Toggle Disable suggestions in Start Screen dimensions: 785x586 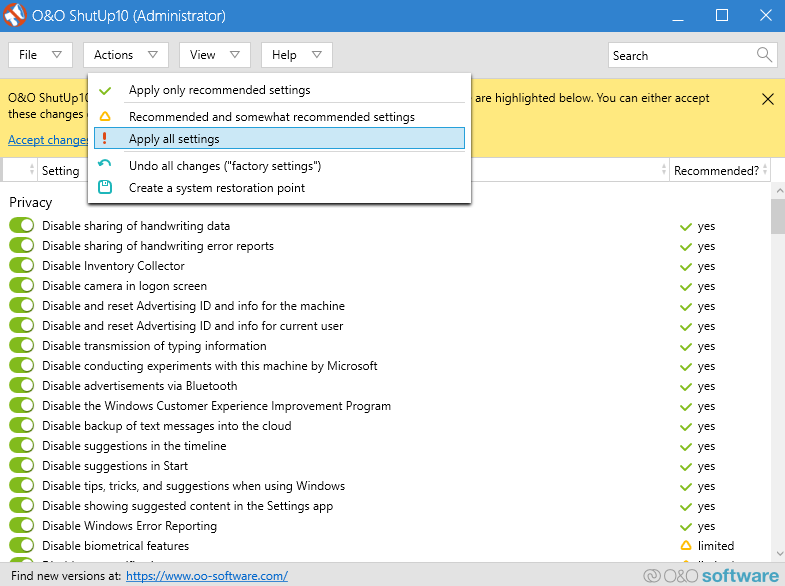click(x=22, y=465)
